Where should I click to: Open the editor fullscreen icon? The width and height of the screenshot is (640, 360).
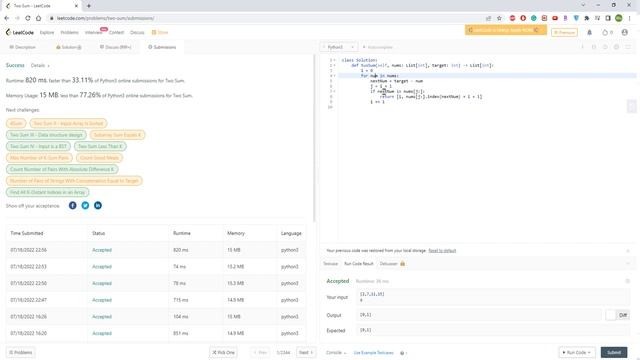(x=628, y=47)
